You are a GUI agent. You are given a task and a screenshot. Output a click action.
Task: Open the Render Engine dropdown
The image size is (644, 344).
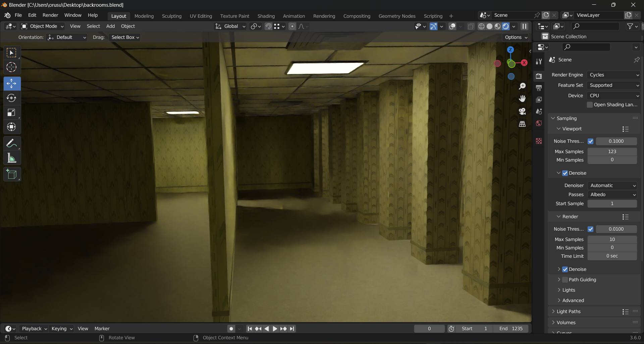(x=613, y=75)
